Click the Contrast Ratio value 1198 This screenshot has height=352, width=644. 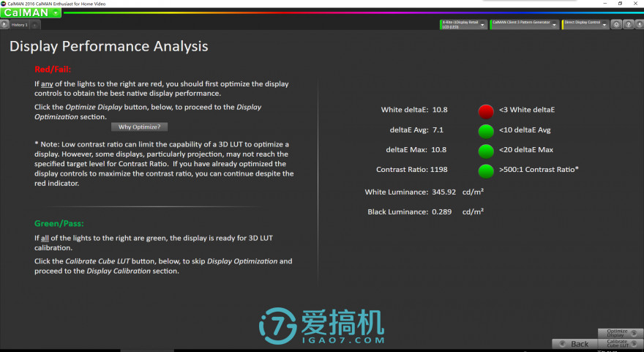438,169
